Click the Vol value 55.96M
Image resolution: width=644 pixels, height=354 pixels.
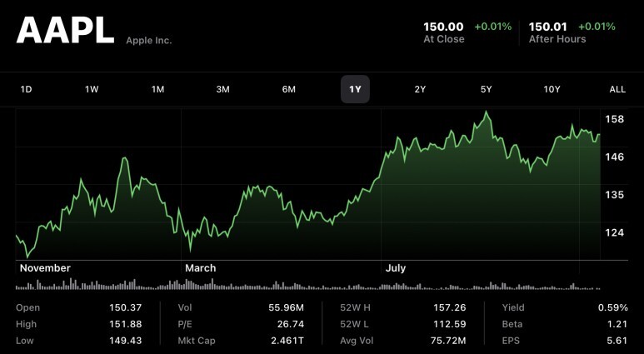pos(287,307)
